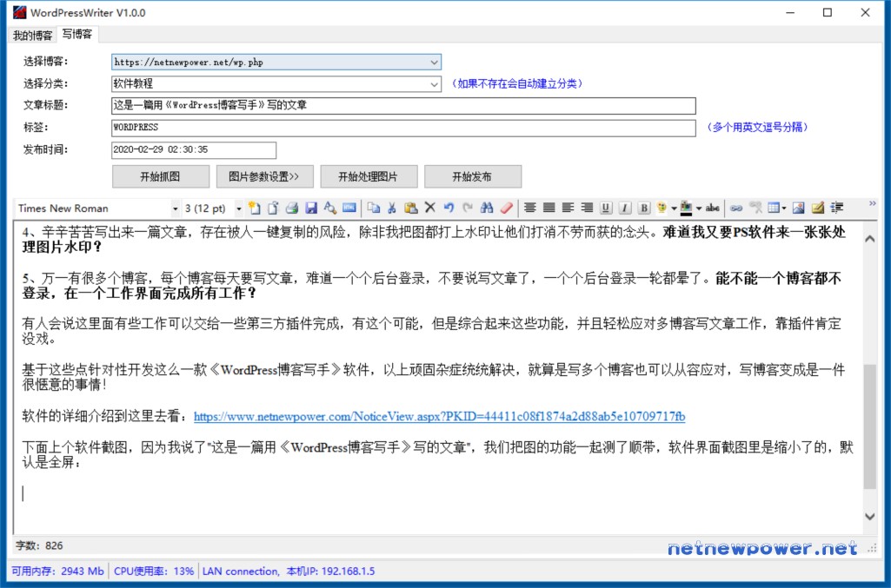Screen dimensions: 891x588
Task: Toggle underline formatting U button
Action: 606,208
